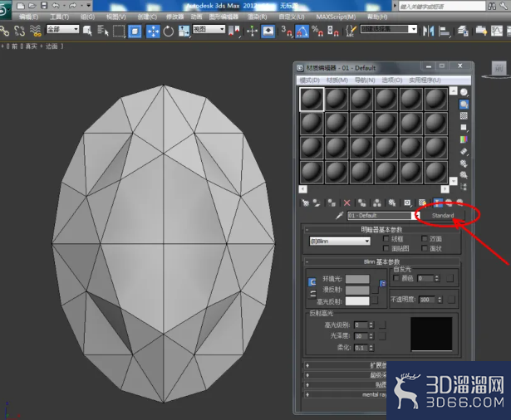Open MAXScript(M) menu
This screenshot has height=420, width=511.
[336, 17]
